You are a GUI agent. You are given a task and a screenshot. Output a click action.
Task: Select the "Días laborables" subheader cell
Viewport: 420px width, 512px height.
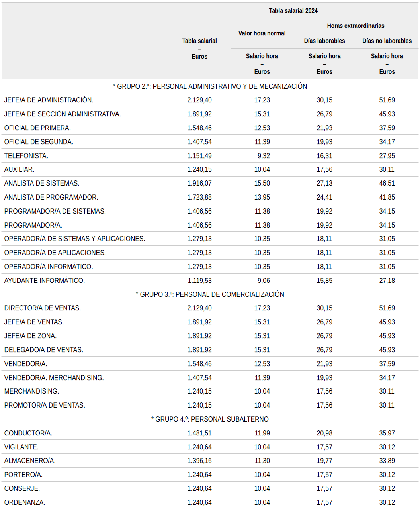[324, 41]
